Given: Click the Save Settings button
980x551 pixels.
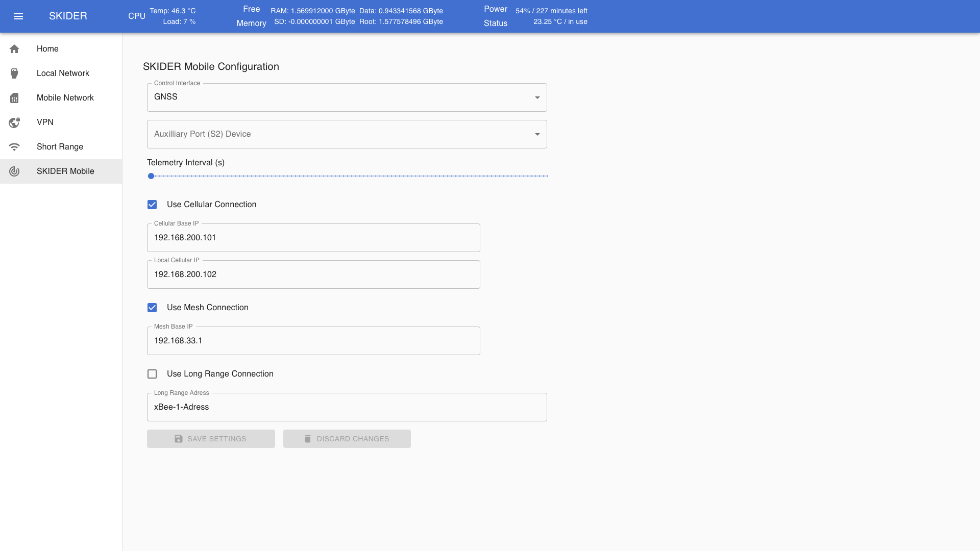Looking at the screenshot, I should [211, 439].
